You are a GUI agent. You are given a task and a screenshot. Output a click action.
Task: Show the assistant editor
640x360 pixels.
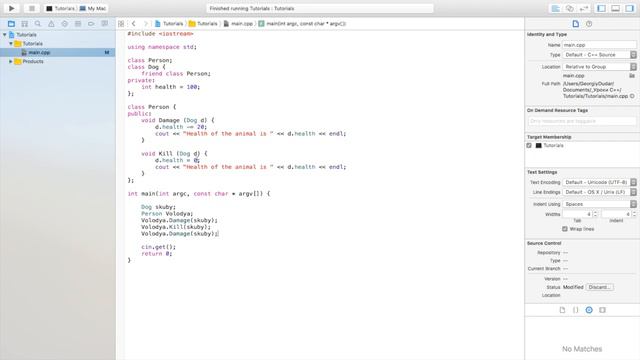click(x=570, y=8)
